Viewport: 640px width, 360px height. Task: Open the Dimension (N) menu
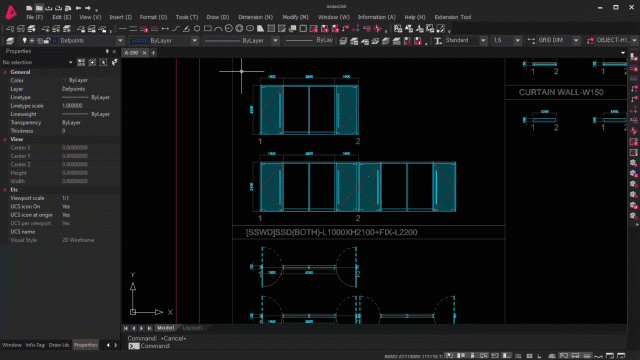pos(256,17)
